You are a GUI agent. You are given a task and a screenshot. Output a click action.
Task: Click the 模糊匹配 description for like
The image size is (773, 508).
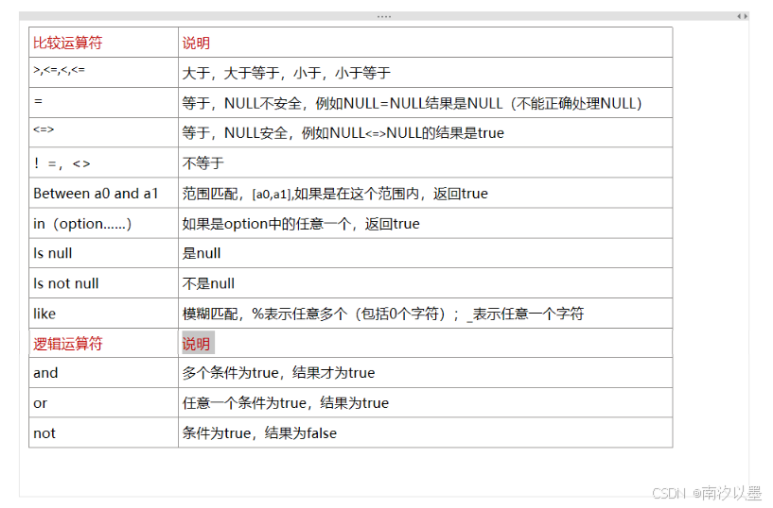point(382,313)
